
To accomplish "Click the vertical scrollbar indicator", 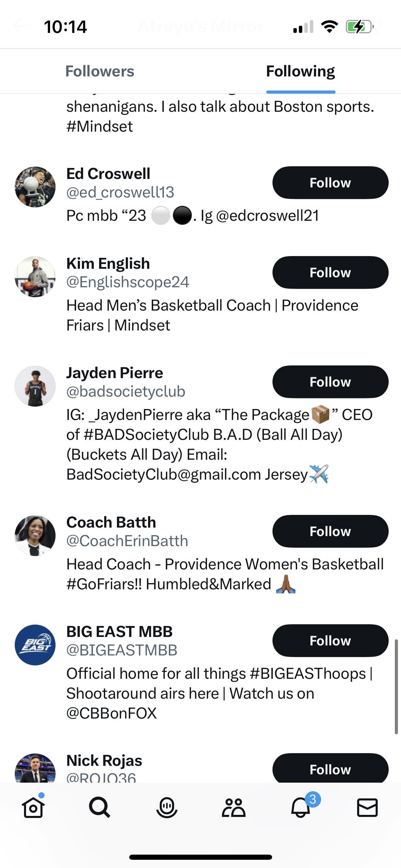I will click(x=396, y=686).
